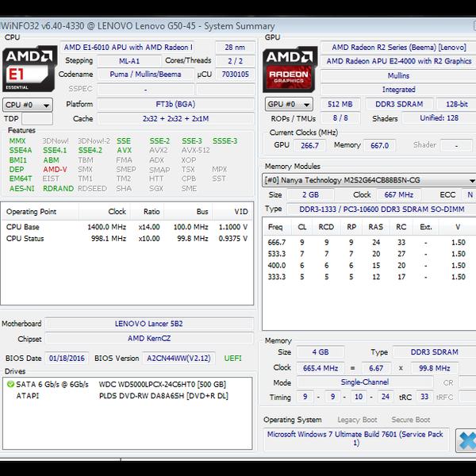Image resolution: width=476 pixels, height=476 pixels.
Task: Click the 512 MB video memory value
Action: (340, 105)
